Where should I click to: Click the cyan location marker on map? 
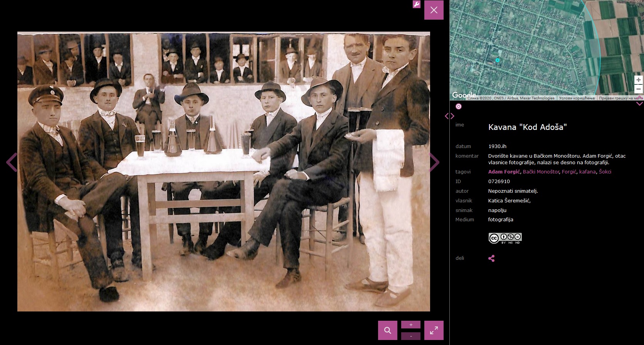(498, 60)
